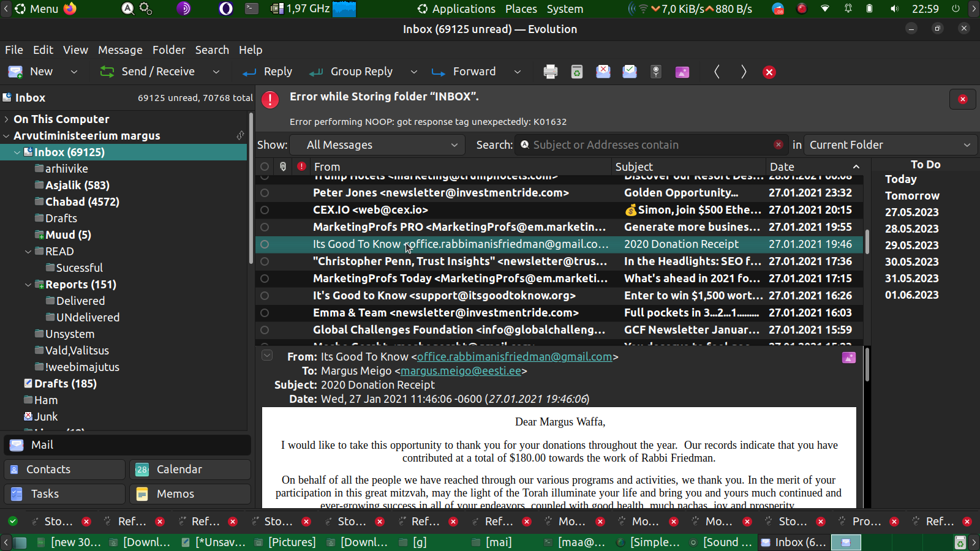The image size is (980, 551).
Task: Mark selected message as junk icon
Action: tap(603, 72)
